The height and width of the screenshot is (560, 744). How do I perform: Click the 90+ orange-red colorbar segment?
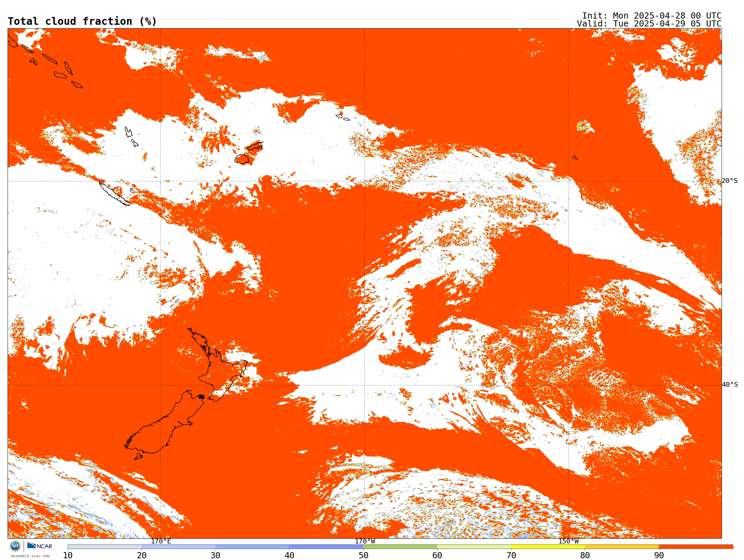696,547
